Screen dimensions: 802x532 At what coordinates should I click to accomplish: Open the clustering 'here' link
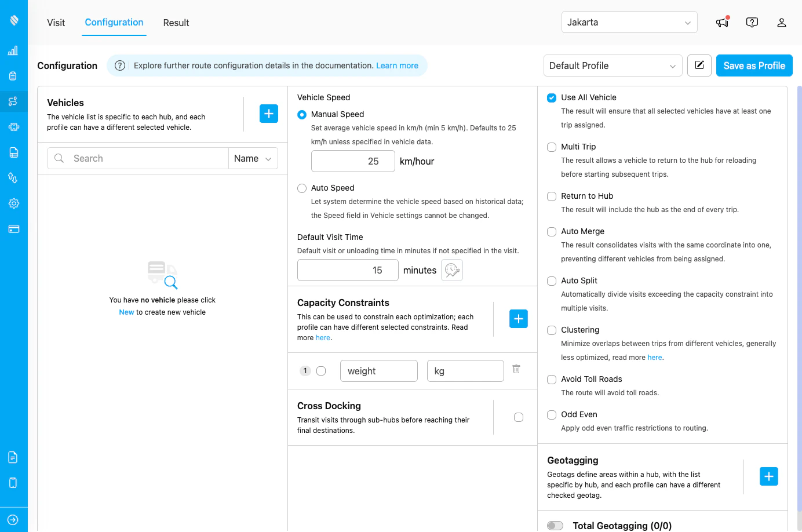(x=655, y=358)
